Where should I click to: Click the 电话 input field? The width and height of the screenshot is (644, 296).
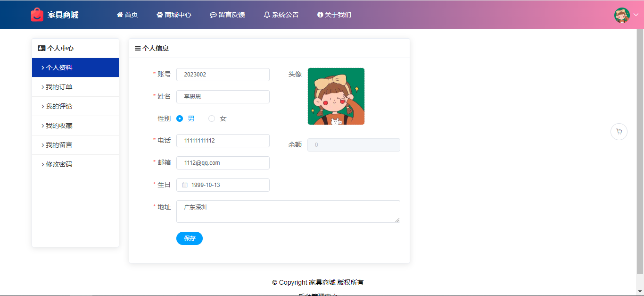click(x=223, y=141)
